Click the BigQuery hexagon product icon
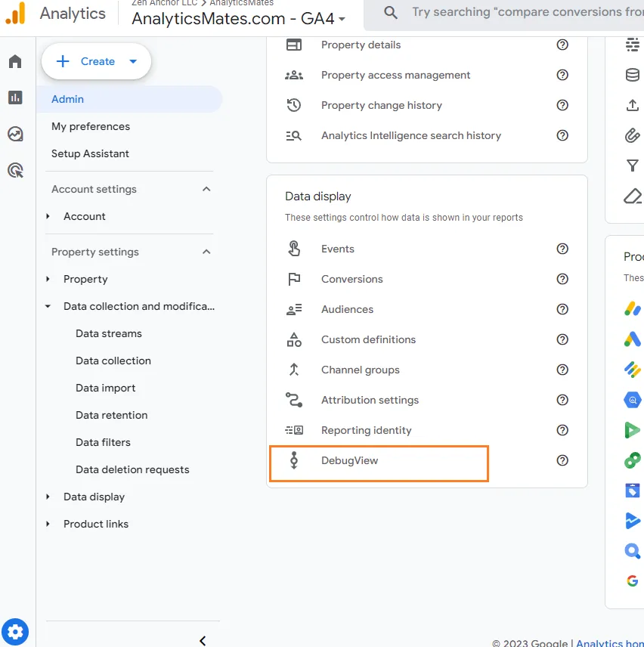The image size is (644, 647). point(632,400)
